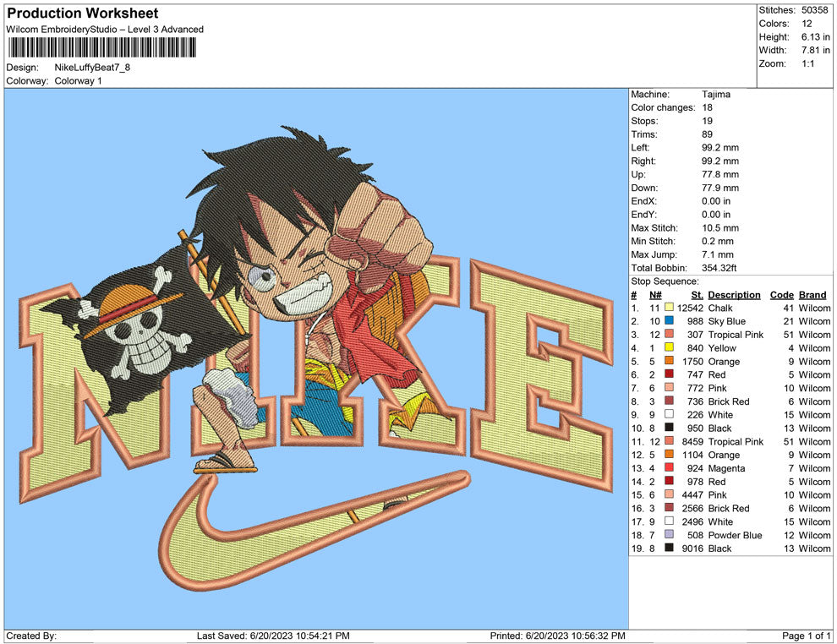
Task: Select the Total Bobbin value '354.32ft'
Action: pyautogui.click(x=719, y=268)
